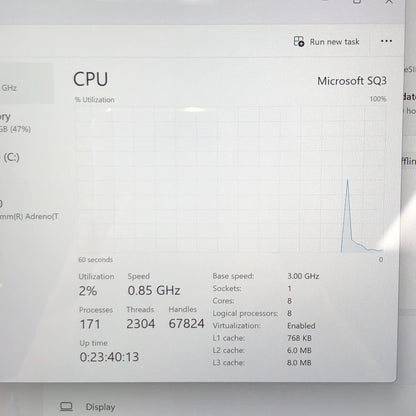Select the GPU Adreno sidebar item
The width and height of the screenshot is (416, 416).
point(29,210)
